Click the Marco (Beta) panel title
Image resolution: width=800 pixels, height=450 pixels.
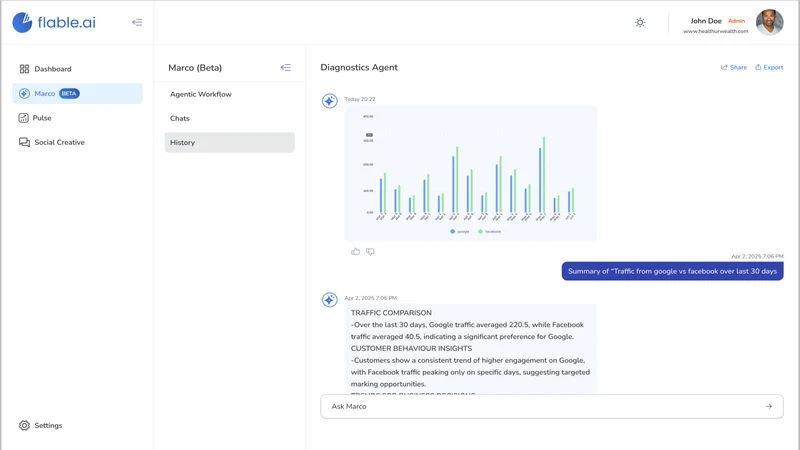195,68
